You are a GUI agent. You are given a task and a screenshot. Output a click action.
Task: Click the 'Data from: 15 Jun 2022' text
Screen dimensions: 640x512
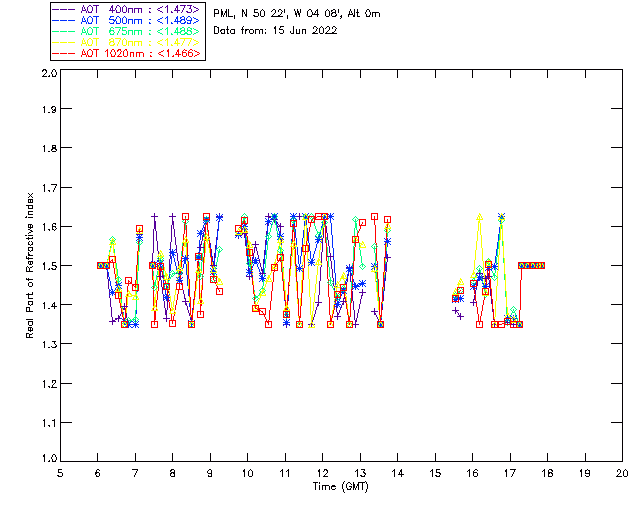coord(275,31)
